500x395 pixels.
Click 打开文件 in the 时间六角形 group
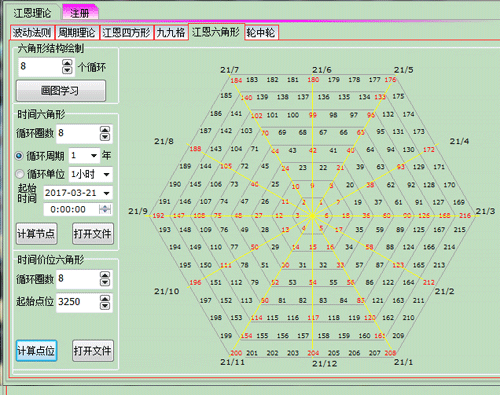click(93, 234)
